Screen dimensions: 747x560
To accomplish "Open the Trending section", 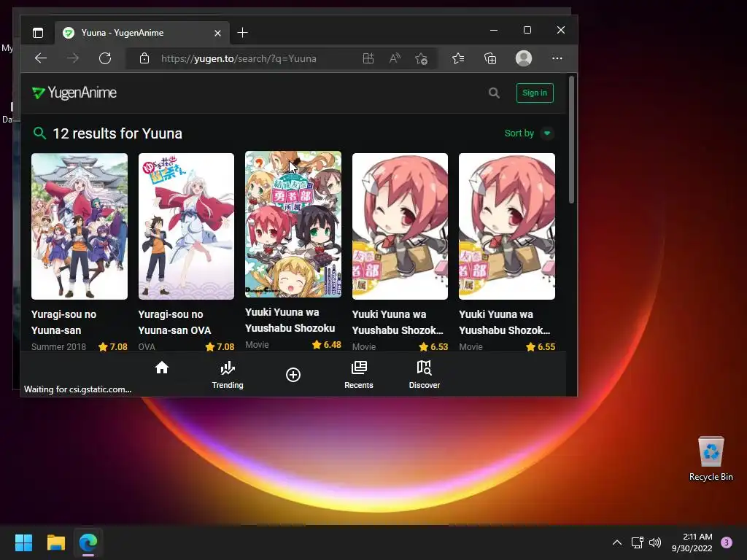I will pos(228,375).
